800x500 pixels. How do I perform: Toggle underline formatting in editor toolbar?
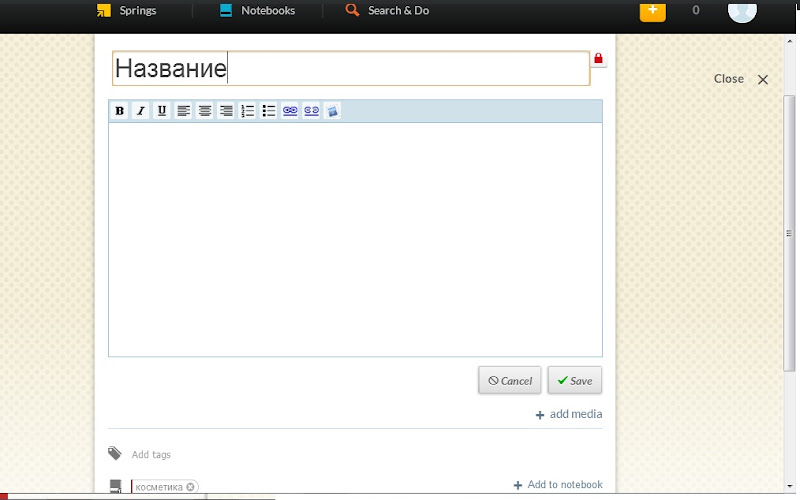click(162, 111)
